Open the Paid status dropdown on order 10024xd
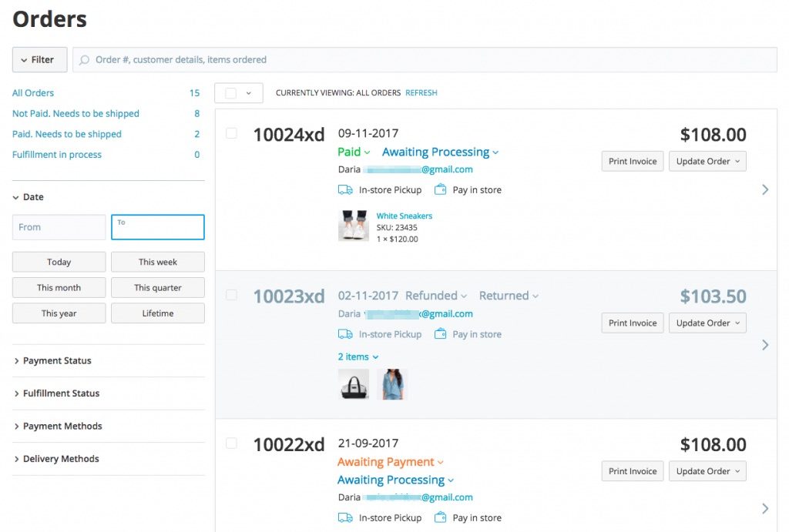789x532 pixels. pyautogui.click(x=354, y=152)
